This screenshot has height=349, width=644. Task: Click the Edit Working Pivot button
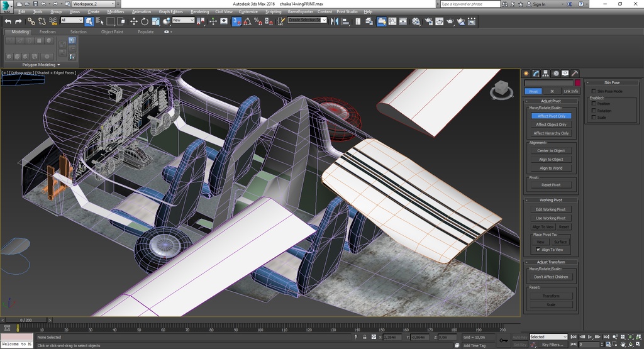tap(551, 209)
